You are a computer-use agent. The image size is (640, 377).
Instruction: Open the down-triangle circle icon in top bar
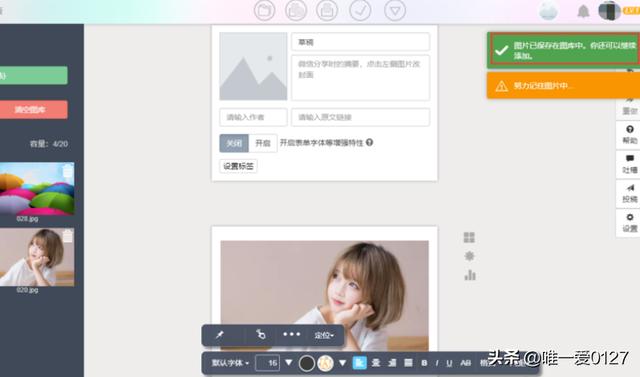(395, 10)
